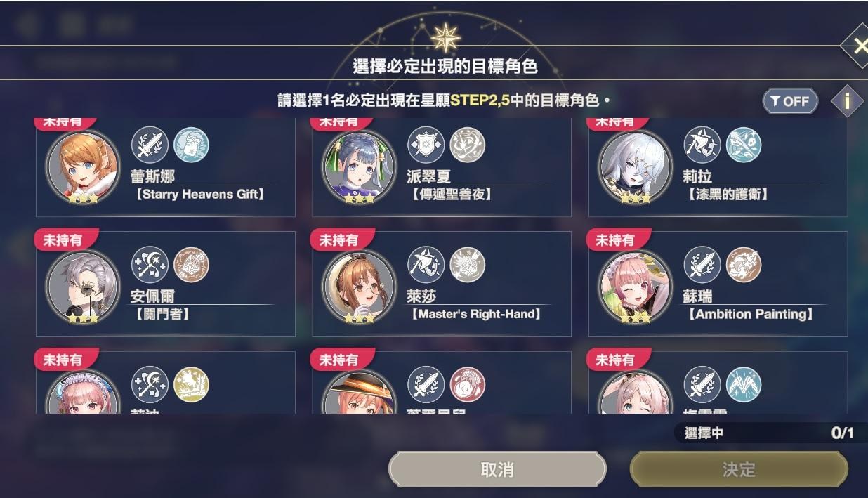
Task: Choose 莉拉 character avatar
Action: click(635, 167)
